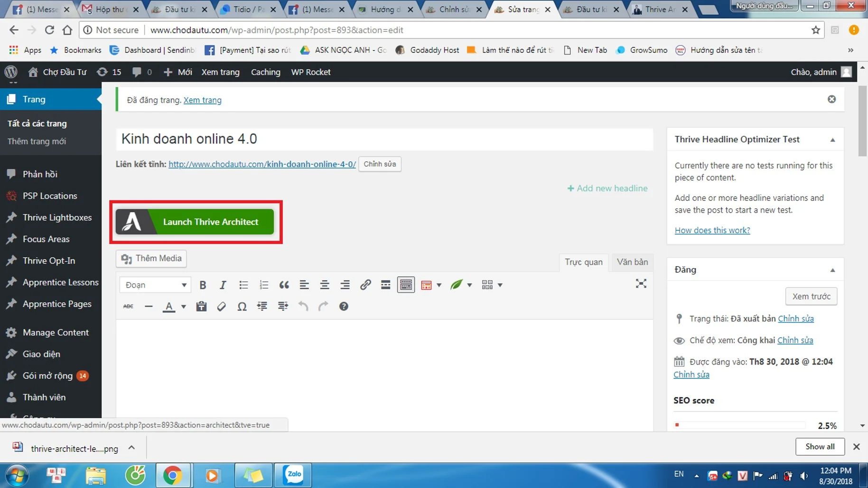Insert Read More tag icon

(385, 285)
